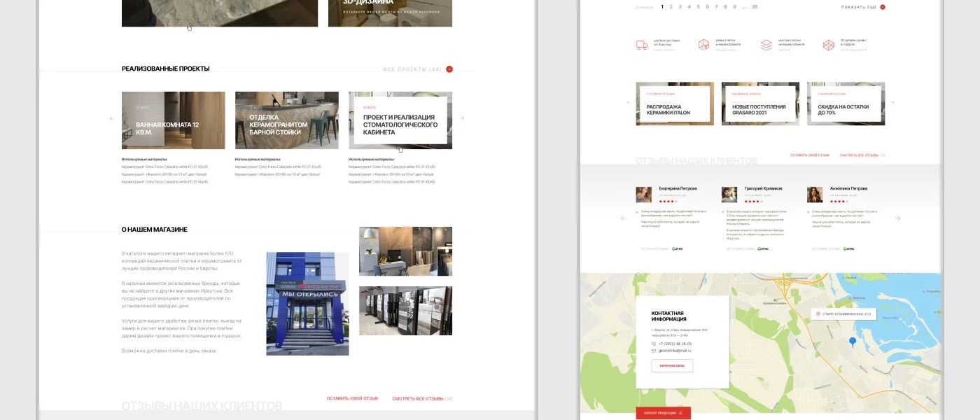Click left arrow of projects carousel

click(112, 118)
